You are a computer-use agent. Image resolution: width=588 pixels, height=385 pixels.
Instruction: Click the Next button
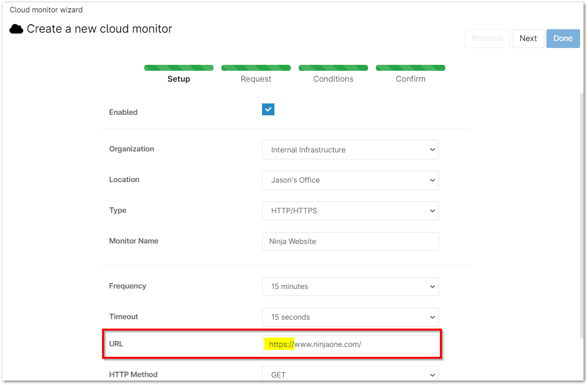click(529, 39)
